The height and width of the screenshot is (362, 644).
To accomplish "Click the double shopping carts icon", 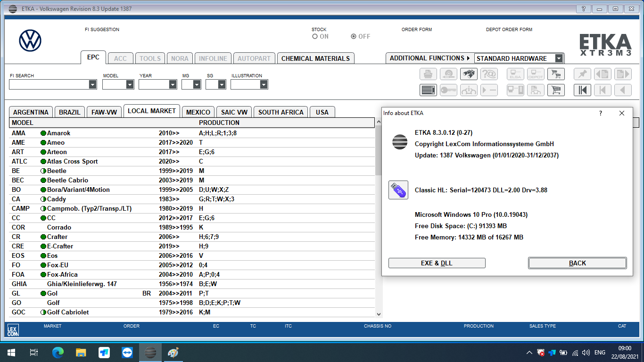I will [x=556, y=74].
